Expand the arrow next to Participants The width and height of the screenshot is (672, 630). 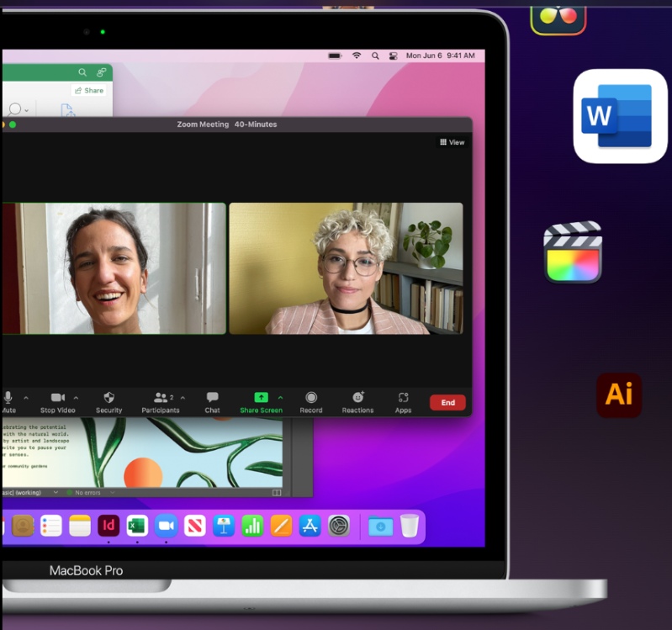point(183,397)
